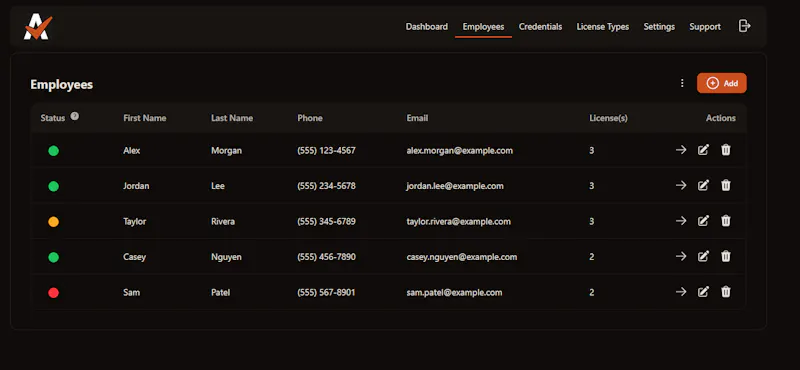Edit the Alex Morgan employee record
800x370 pixels.
[703, 150]
